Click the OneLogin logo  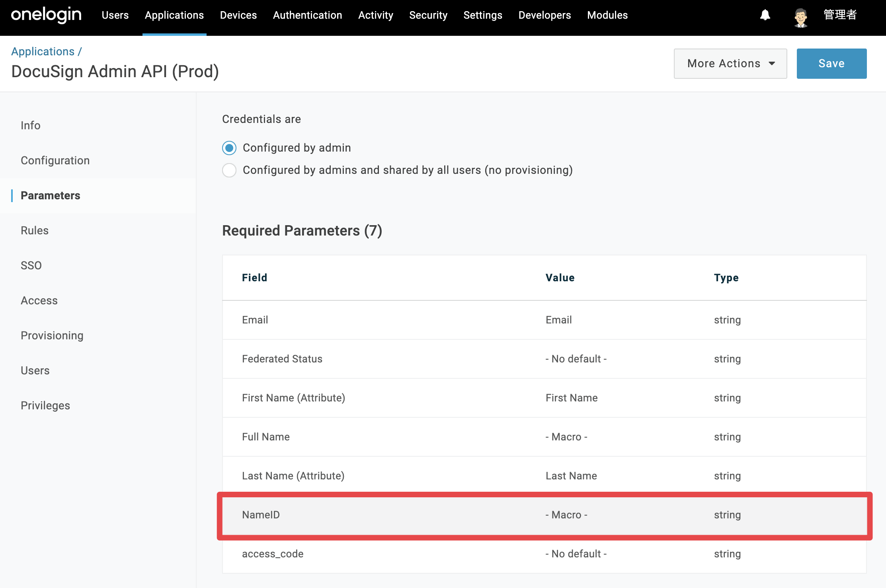pyautogui.click(x=46, y=15)
